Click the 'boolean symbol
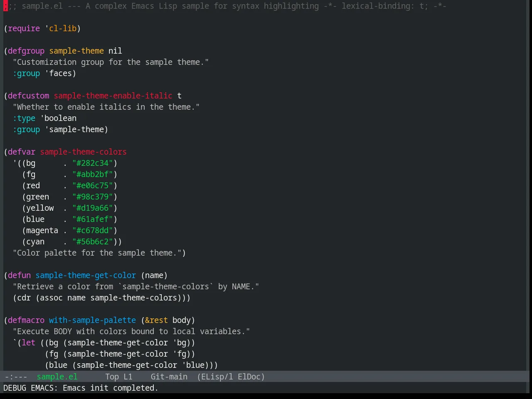This screenshot has width=532, height=399. click(x=58, y=118)
